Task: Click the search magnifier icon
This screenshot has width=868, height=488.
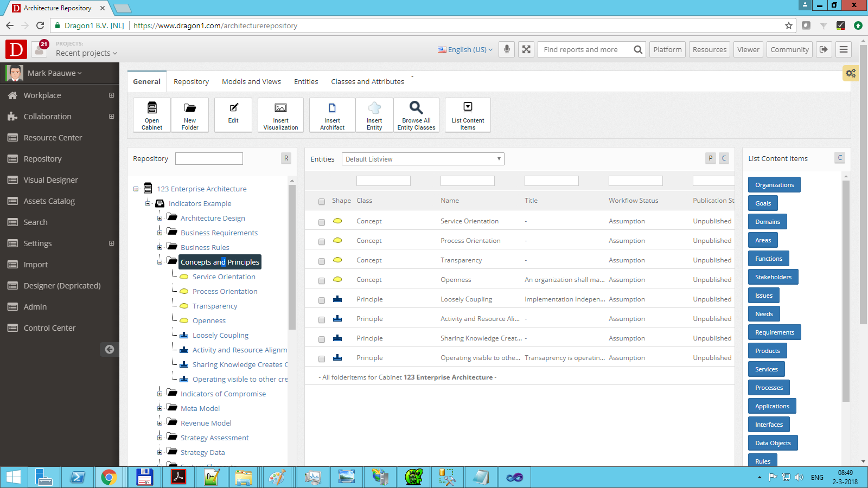Action: pyautogui.click(x=638, y=49)
